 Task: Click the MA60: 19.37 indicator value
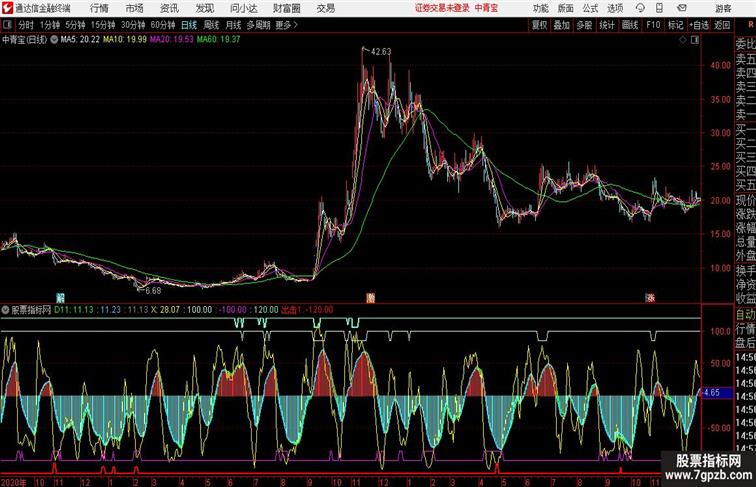[x=218, y=40]
